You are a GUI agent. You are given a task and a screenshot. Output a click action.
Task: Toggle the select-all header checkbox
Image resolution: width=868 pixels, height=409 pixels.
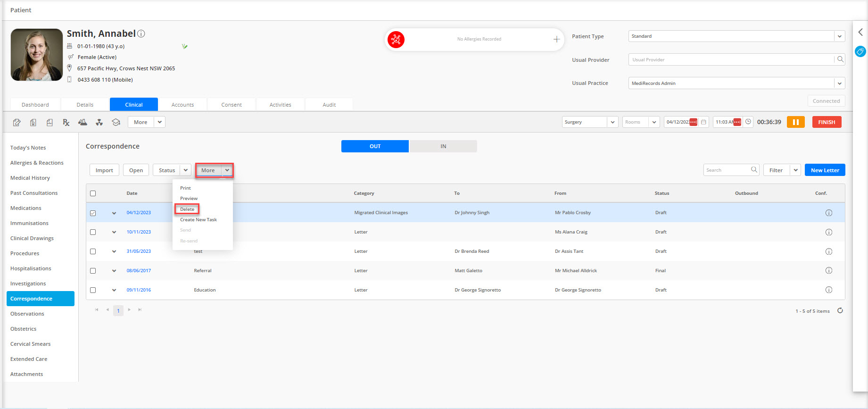93,193
